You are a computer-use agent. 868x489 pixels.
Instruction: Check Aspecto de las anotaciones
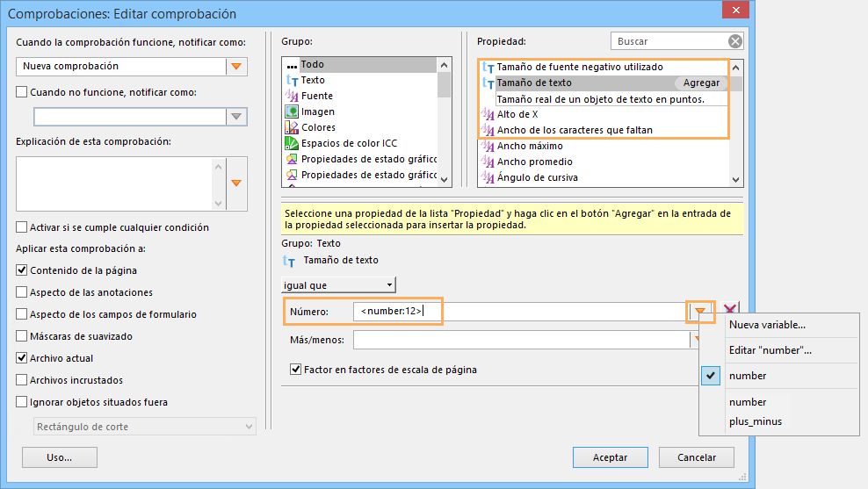click(x=22, y=292)
